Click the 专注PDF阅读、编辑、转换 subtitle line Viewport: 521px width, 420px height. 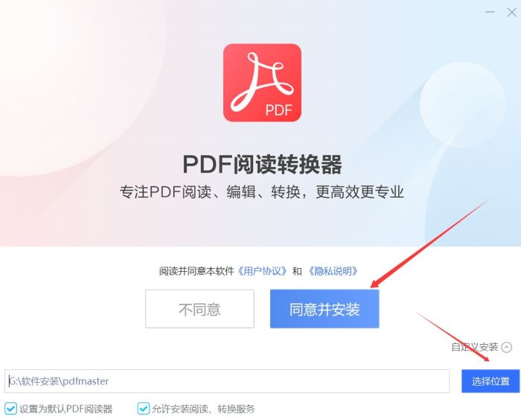262,192
